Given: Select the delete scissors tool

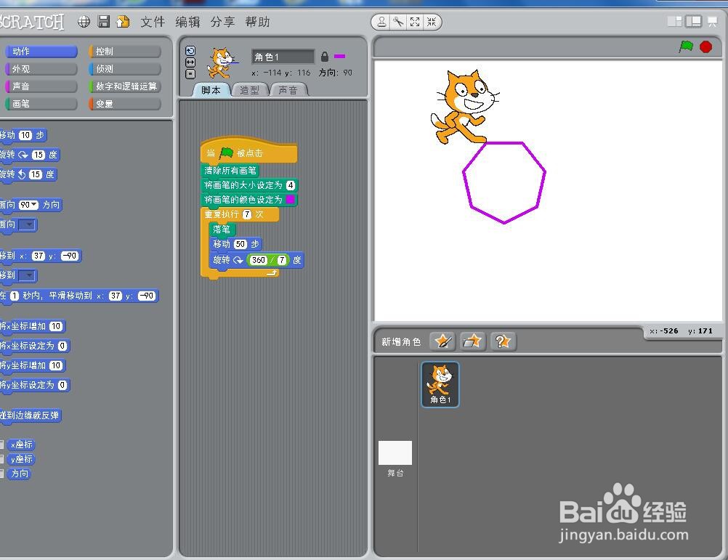Looking at the screenshot, I should pos(398,22).
